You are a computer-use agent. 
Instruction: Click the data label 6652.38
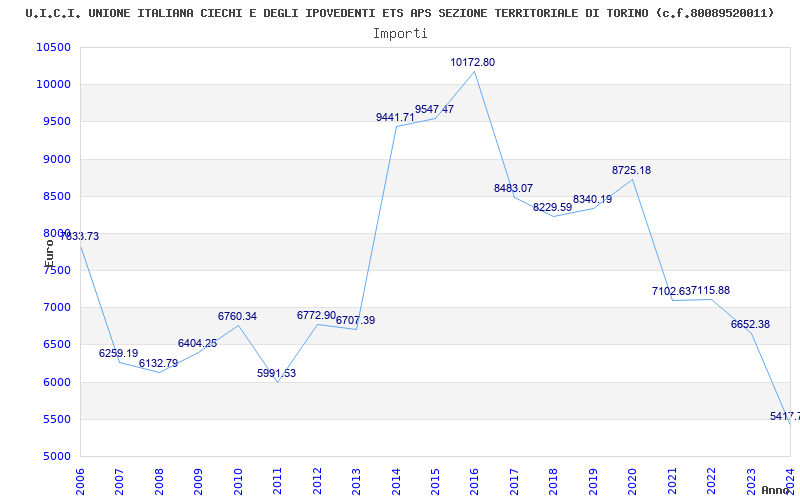(751, 324)
